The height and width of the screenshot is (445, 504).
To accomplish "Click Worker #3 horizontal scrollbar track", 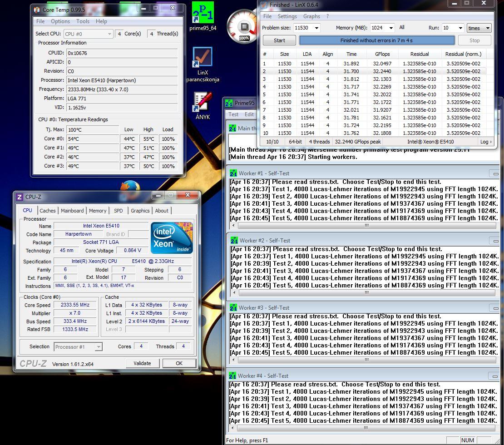I will click(x=367, y=360).
